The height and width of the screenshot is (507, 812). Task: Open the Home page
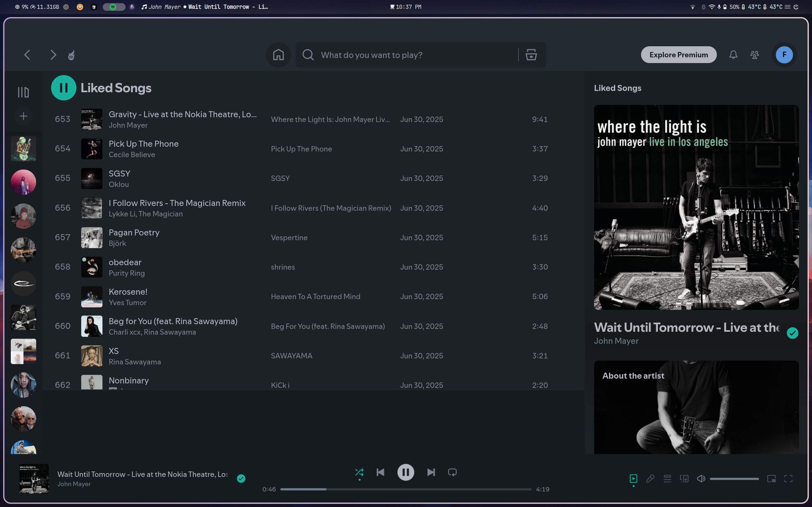click(278, 55)
